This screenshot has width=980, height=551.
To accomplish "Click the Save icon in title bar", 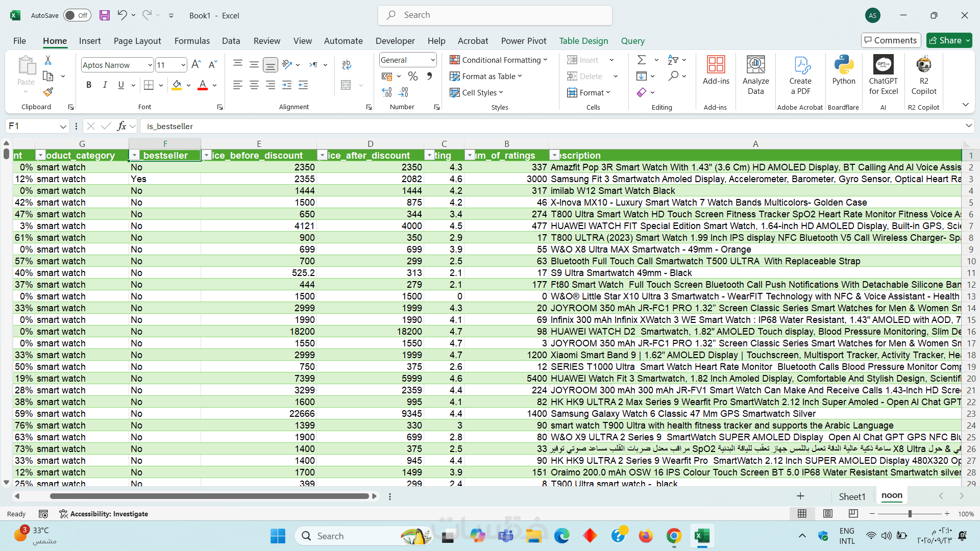I will coord(105,15).
